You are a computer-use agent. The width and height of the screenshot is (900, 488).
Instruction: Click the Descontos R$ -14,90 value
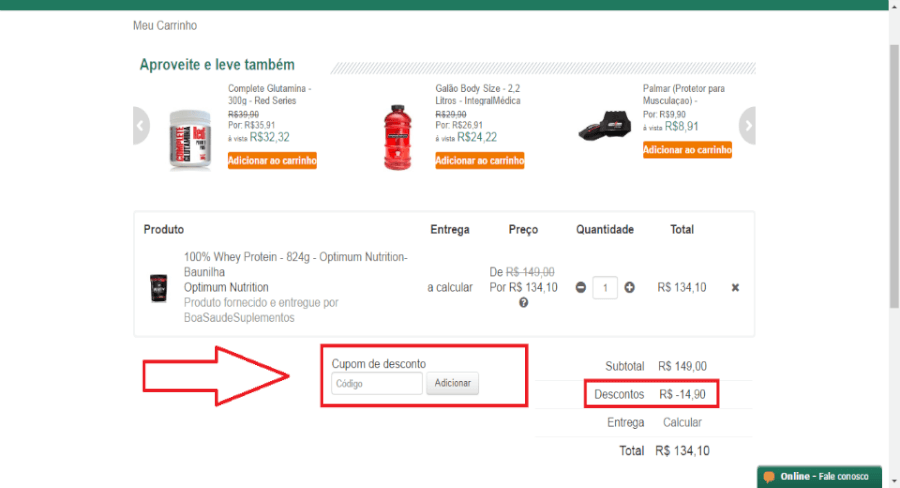click(x=682, y=394)
